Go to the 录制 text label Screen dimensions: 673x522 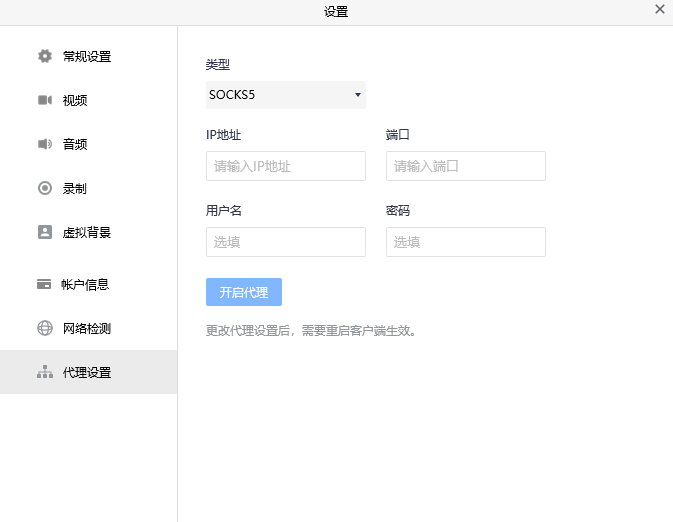(x=75, y=188)
